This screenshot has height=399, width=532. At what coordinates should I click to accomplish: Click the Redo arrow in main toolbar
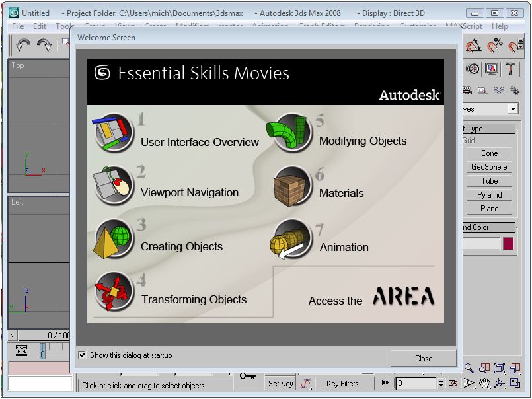(x=44, y=44)
